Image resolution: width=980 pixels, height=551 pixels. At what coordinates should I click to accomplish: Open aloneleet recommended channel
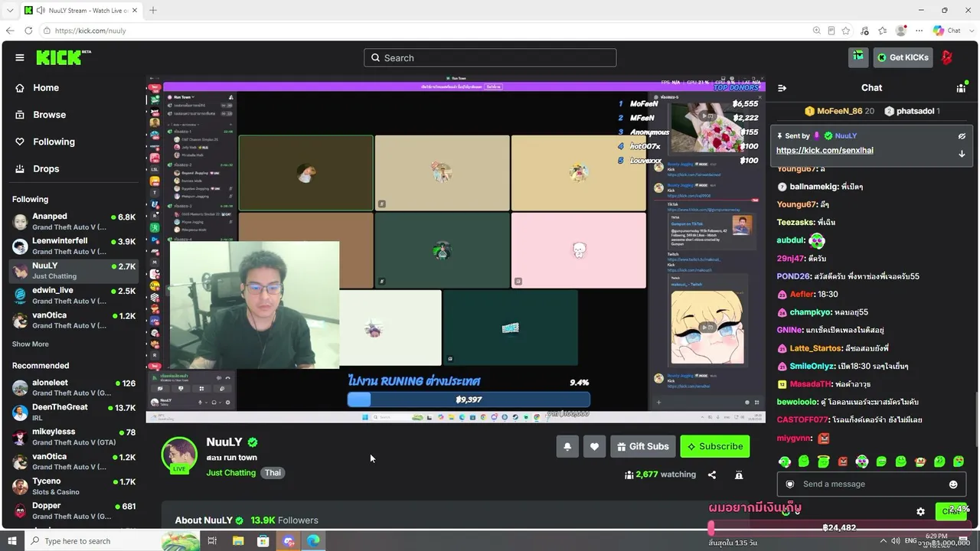[74, 388]
